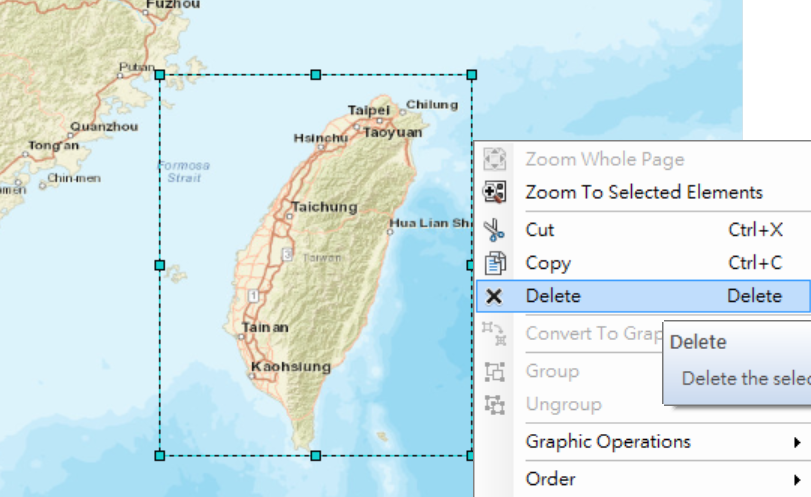The height and width of the screenshot is (497, 811).
Task: Click the Convert To Graphics icon
Action: 494,334
